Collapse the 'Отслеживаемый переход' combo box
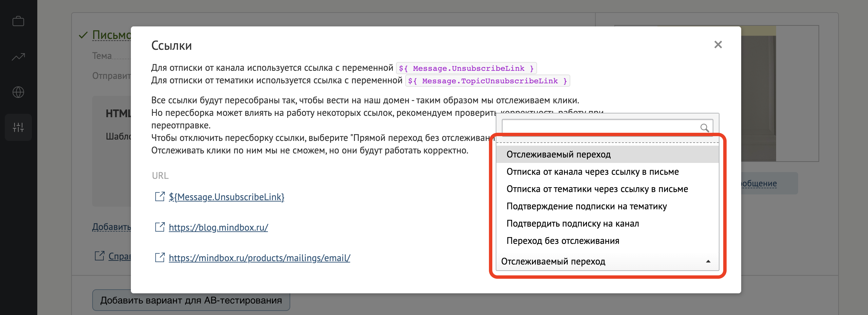868x315 pixels. 607,261
